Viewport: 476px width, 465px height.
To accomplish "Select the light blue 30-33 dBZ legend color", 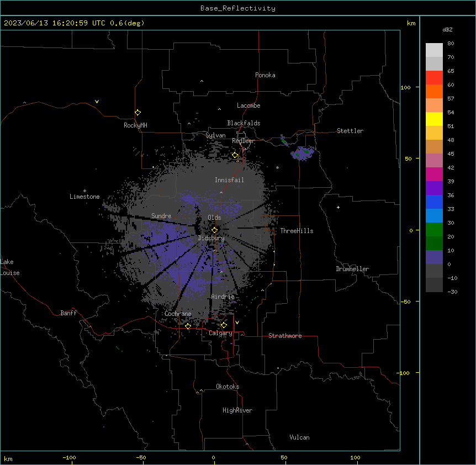I will (434, 216).
